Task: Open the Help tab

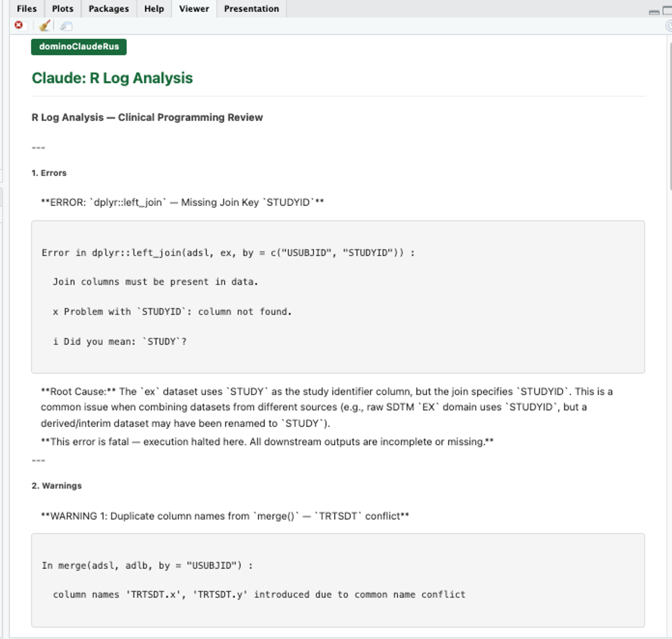Action: coord(154,9)
